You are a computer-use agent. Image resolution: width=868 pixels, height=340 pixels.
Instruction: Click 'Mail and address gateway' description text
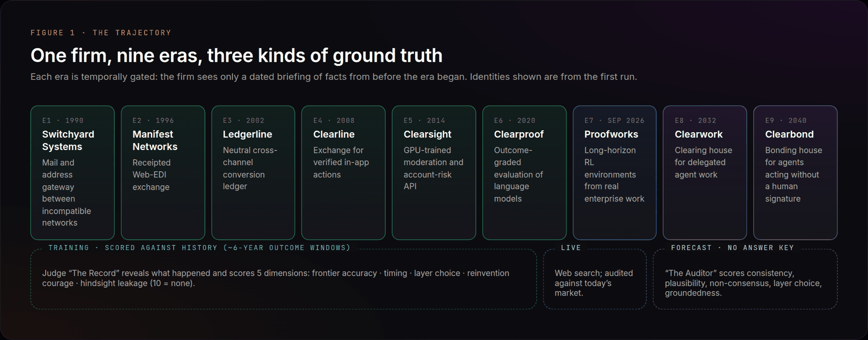tap(67, 193)
